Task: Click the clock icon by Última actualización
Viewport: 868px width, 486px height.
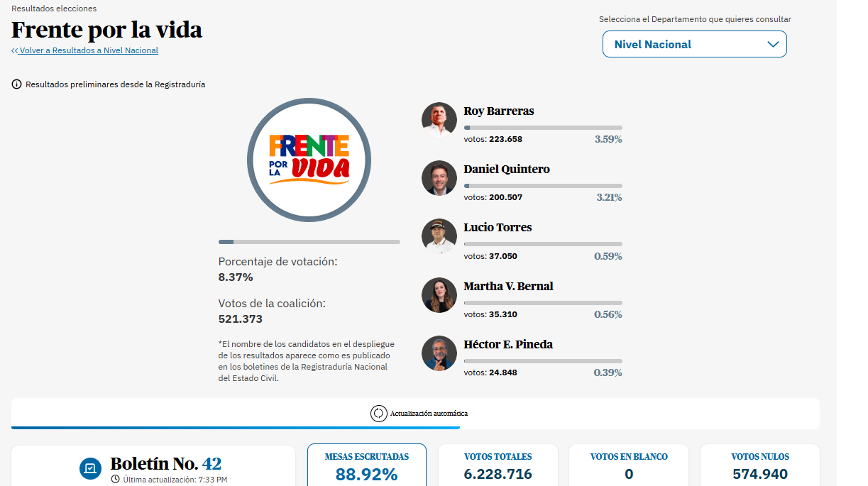Action: click(x=115, y=480)
